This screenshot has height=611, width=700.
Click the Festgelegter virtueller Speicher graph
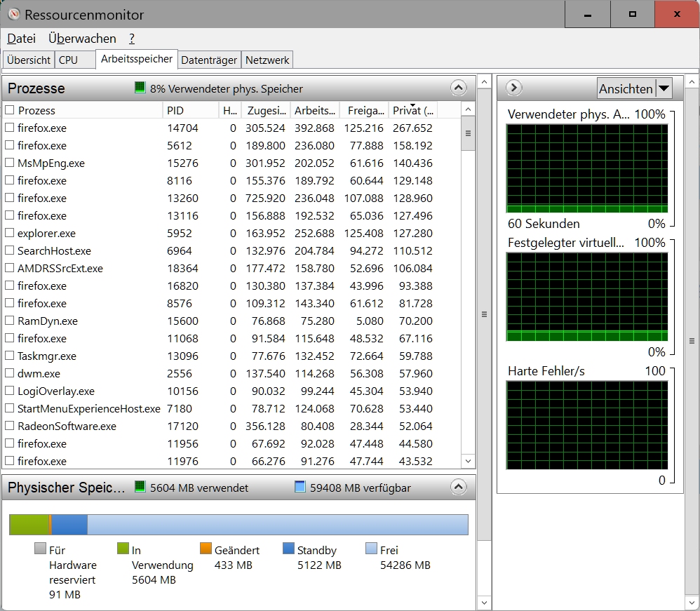[587, 297]
